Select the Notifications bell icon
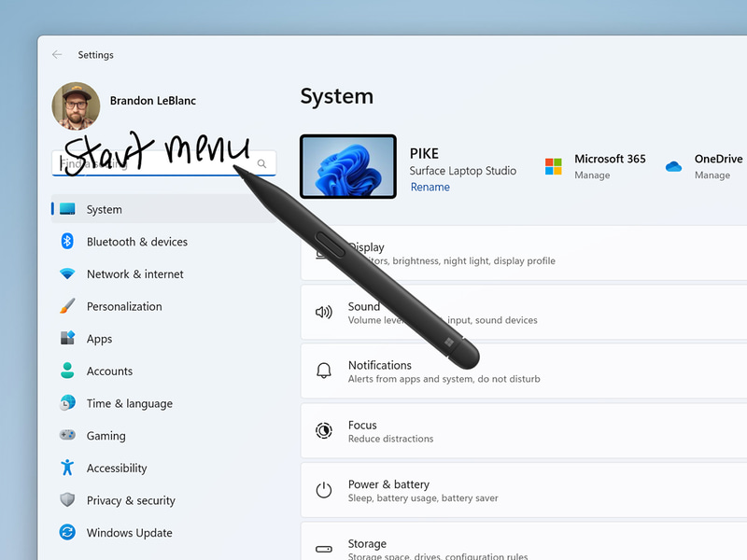747x560 pixels. tap(324, 371)
